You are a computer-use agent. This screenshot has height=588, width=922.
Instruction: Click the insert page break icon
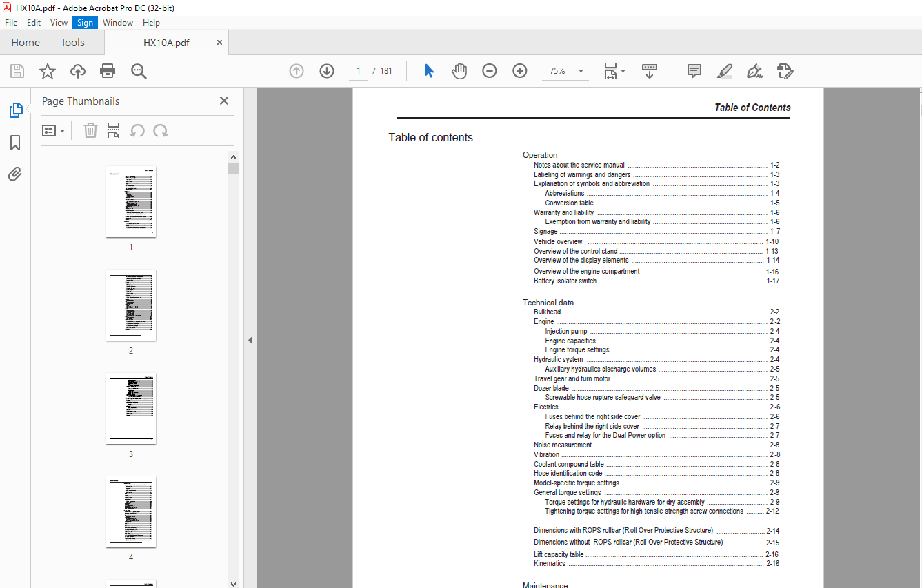114,130
